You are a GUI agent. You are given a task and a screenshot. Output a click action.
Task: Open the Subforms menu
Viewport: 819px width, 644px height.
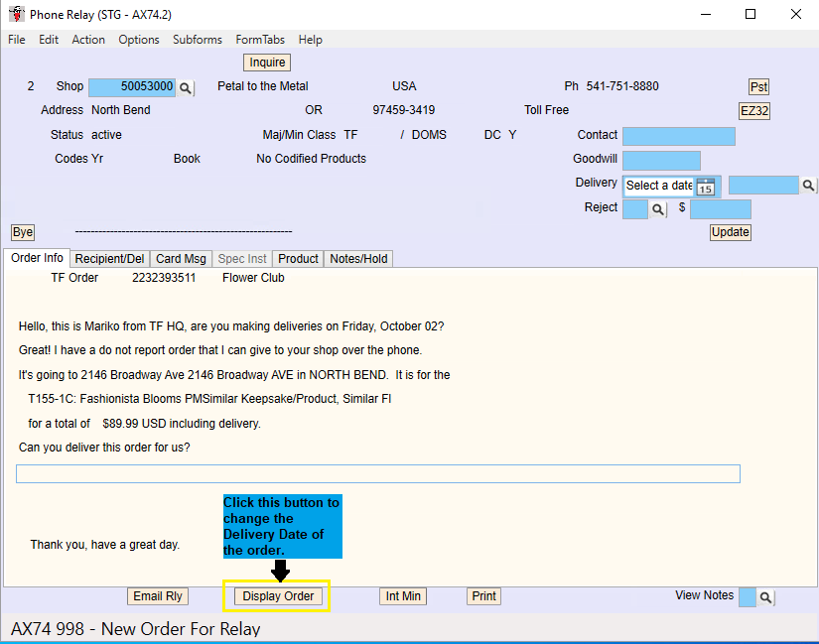pos(198,40)
